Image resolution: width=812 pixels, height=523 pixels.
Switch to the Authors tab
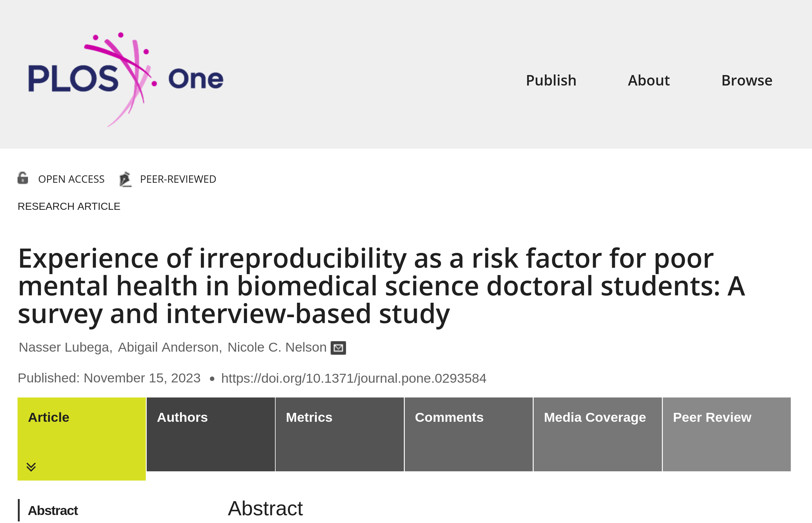[x=182, y=417]
